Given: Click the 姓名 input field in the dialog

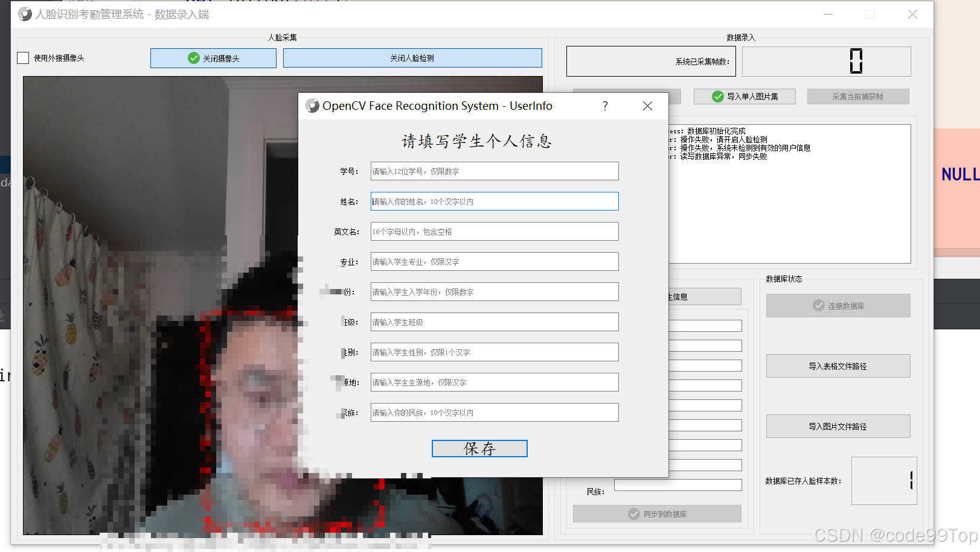Looking at the screenshot, I should (494, 201).
